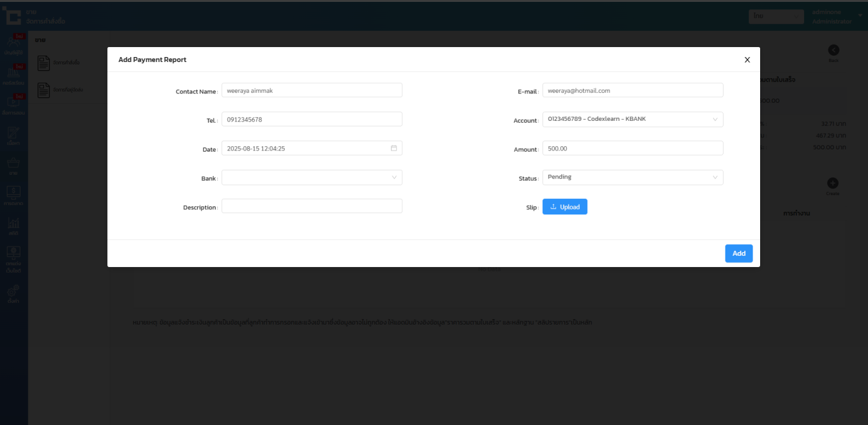This screenshot has height=425, width=868.
Task: Open the bar chart statistics icon in sidebar
Action: click(13, 224)
